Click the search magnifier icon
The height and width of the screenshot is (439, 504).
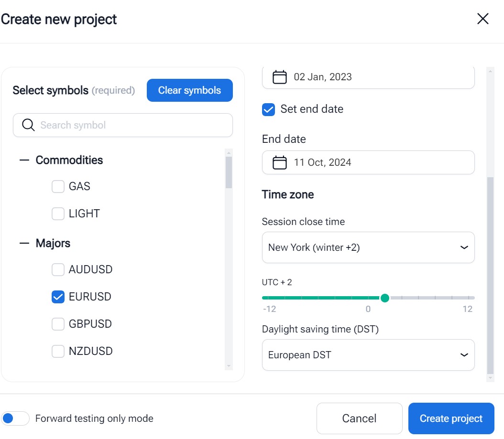(x=29, y=125)
